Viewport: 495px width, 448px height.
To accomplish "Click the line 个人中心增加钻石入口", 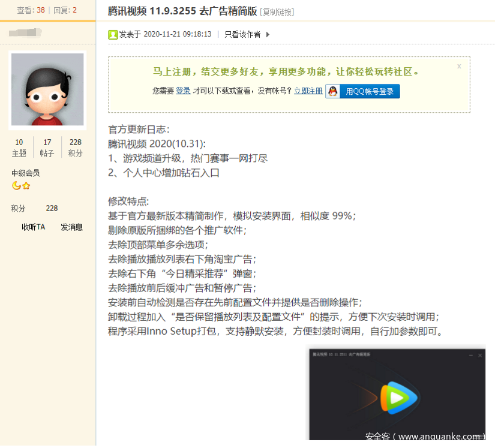I will tap(164, 173).
